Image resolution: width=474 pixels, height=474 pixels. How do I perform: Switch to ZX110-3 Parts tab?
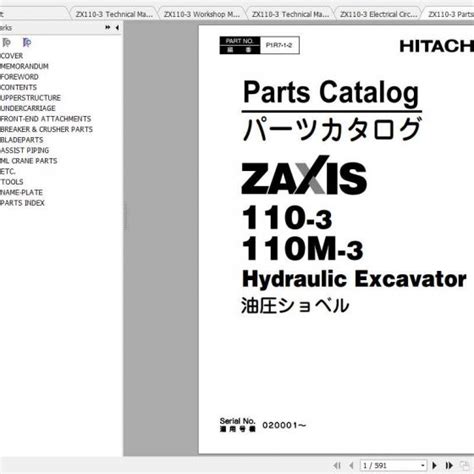(450, 14)
